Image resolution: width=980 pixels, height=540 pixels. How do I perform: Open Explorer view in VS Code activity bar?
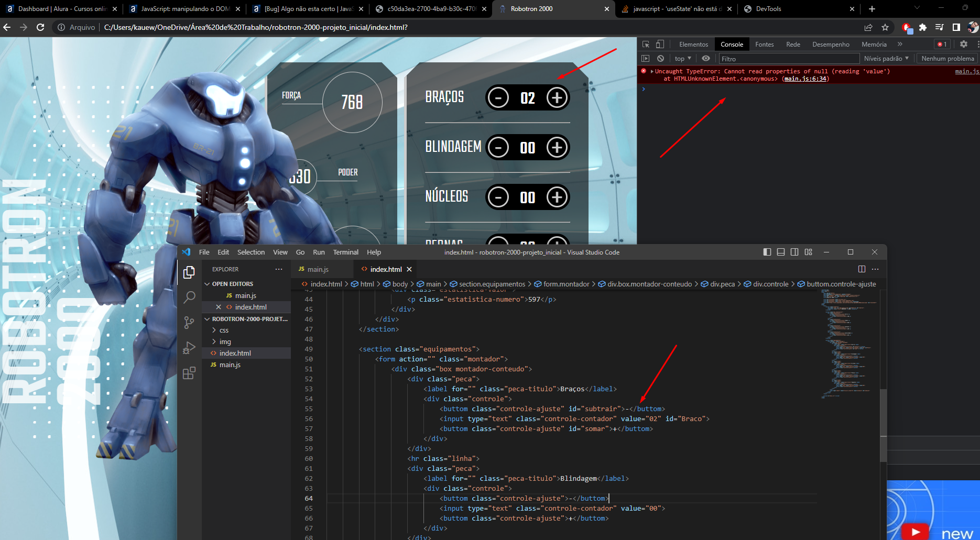(x=189, y=272)
